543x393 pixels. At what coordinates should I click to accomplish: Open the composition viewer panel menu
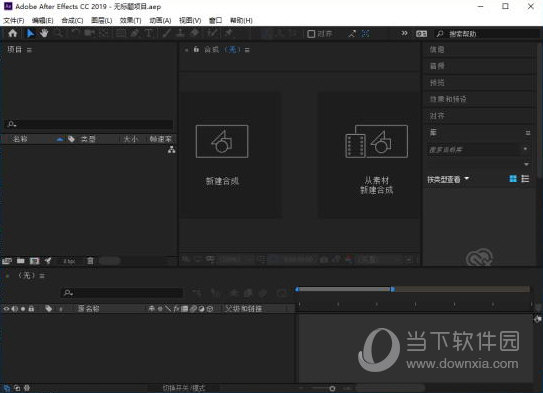coord(247,50)
